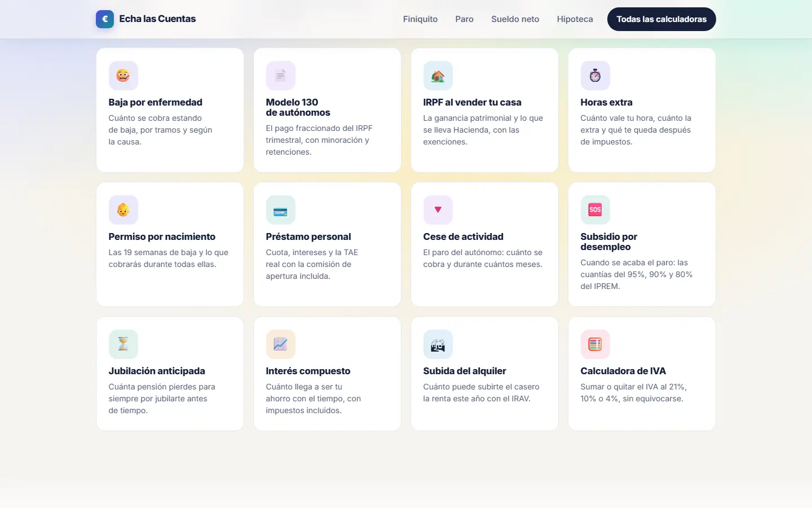Open the Finiquito menu item
This screenshot has height=508, width=812.
point(420,19)
